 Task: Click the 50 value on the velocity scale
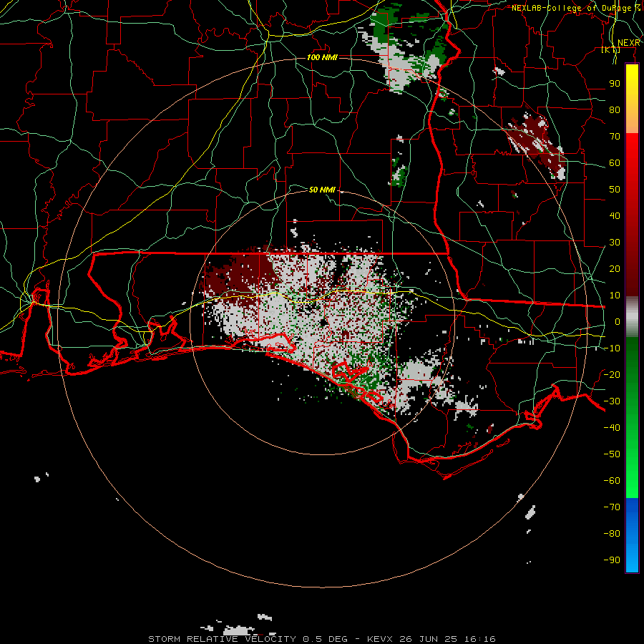click(x=615, y=190)
